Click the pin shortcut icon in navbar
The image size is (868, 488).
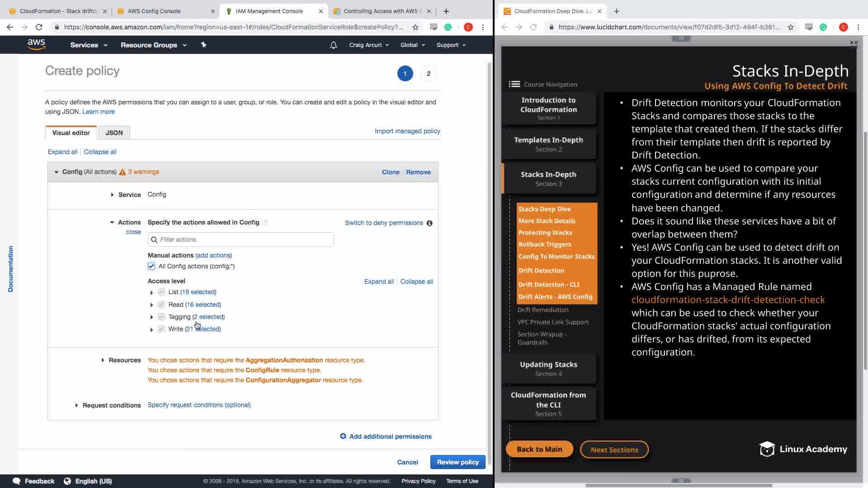(203, 45)
